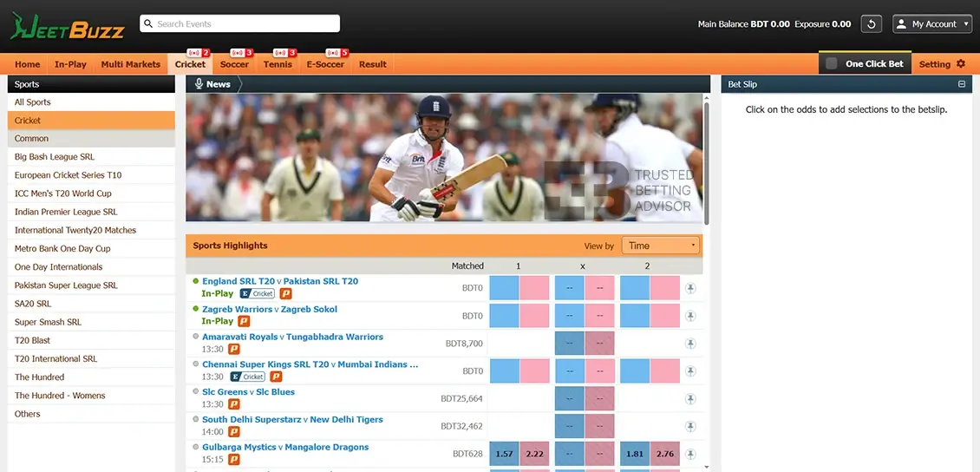Open Slc Greens v Slc Blues match
Image resolution: width=980 pixels, height=472 pixels.
pyautogui.click(x=248, y=392)
